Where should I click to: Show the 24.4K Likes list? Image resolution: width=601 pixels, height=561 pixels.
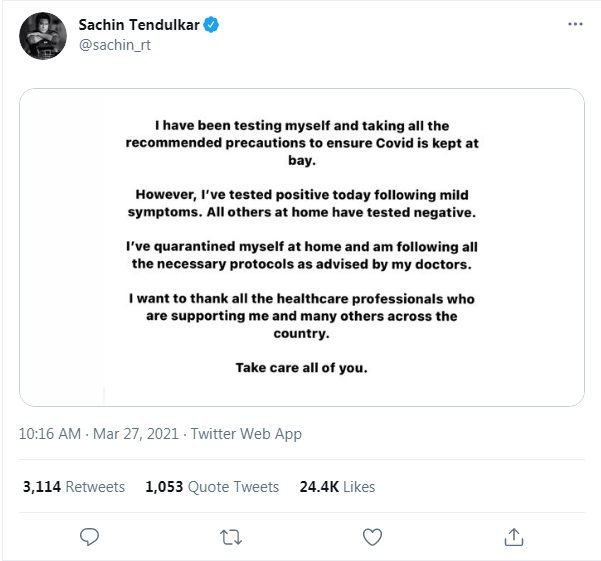point(337,487)
